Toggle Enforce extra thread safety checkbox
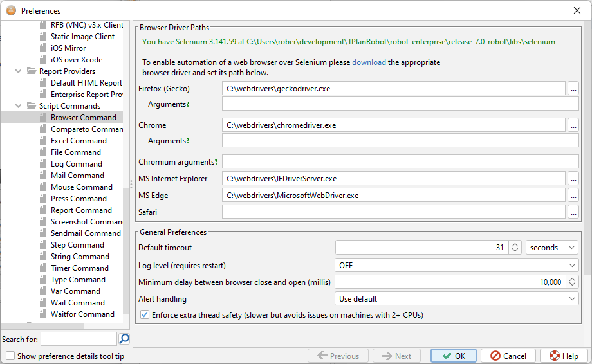Viewport: 592px width, 364px height. coord(144,315)
